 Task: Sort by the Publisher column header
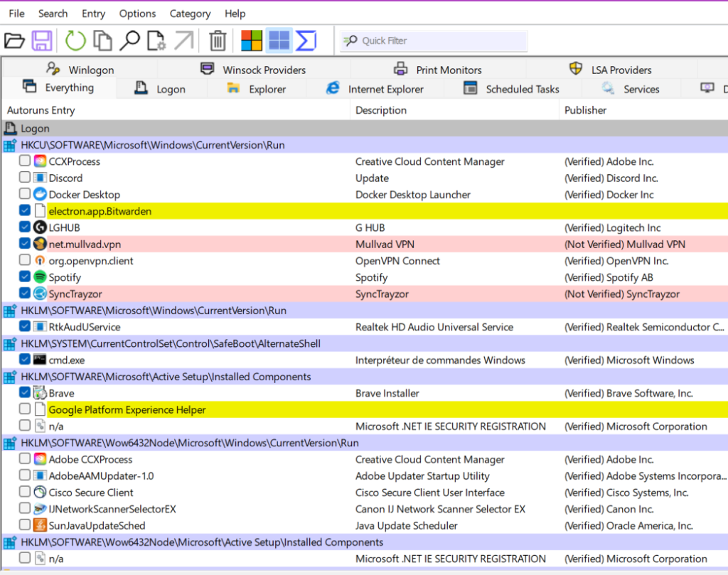(643, 110)
